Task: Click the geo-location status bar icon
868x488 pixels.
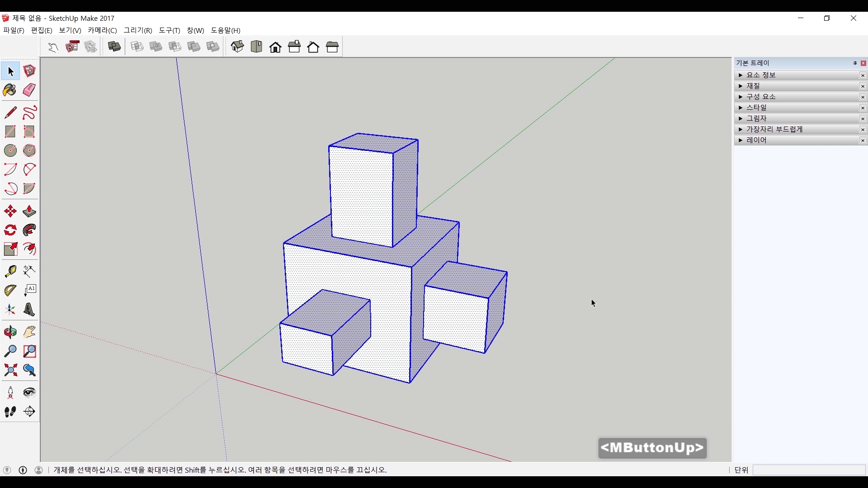Action: pos(7,470)
